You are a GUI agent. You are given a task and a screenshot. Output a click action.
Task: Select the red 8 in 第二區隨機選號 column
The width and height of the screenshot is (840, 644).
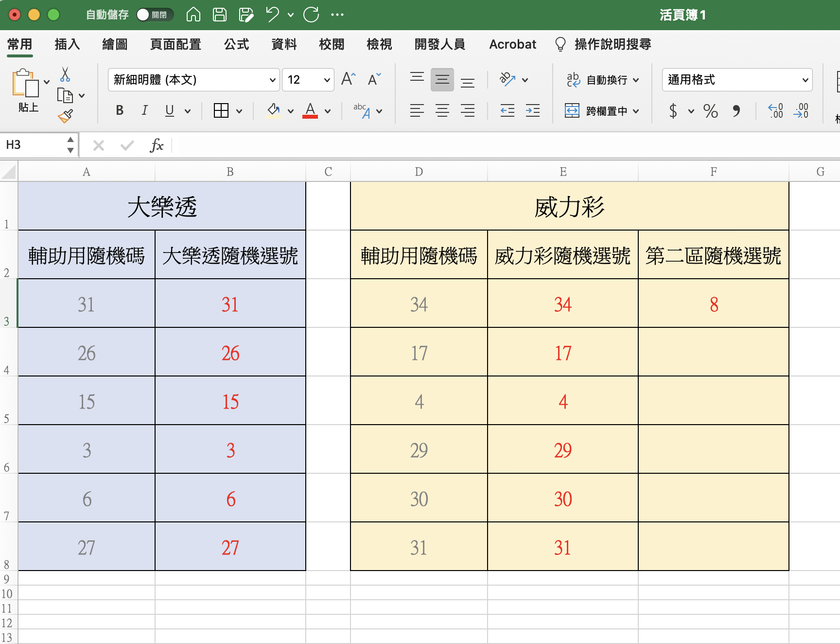(x=714, y=304)
